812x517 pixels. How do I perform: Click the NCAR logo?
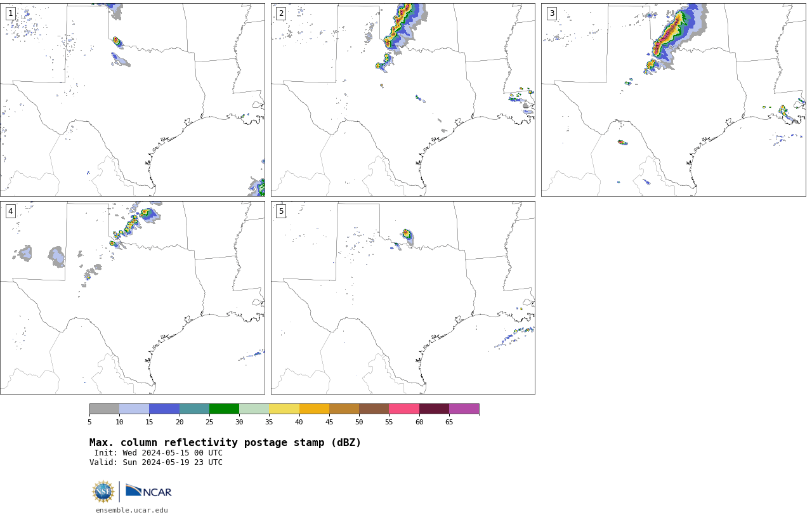tap(148, 491)
